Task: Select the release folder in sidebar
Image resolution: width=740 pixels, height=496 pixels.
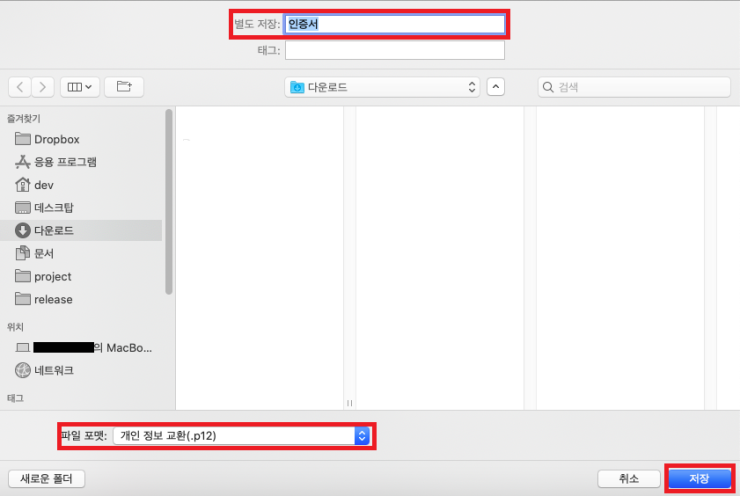Action: point(53,299)
